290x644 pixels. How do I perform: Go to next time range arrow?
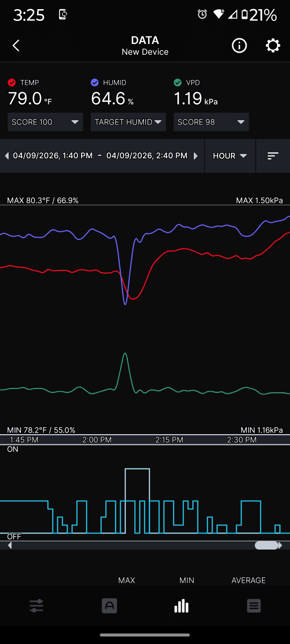pyautogui.click(x=196, y=156)
